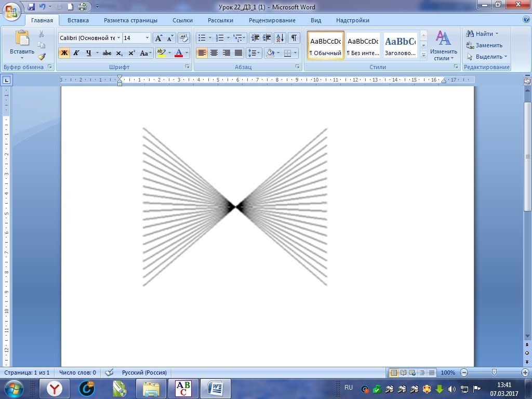Screen dimensions: 532x399
Task: Click the zoom slider handle
Action: [x=494, y=373]
